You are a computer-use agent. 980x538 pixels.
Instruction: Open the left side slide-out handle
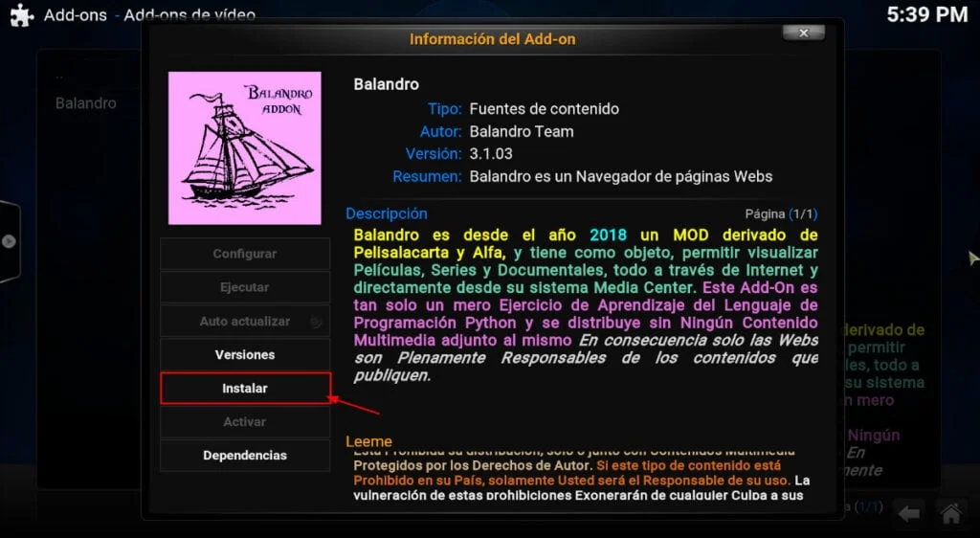coord(10,241)
